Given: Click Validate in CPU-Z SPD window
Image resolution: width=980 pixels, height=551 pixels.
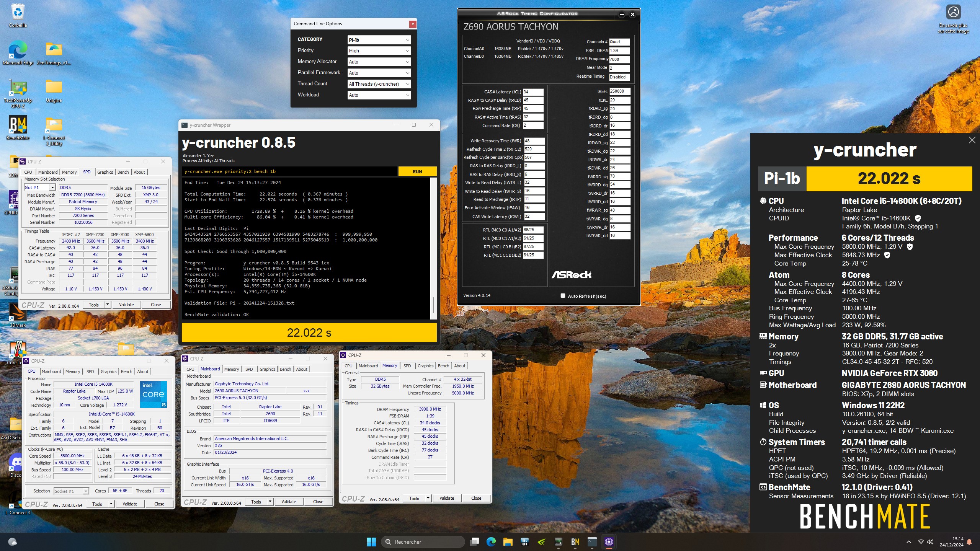Looking at the screenshot, I should point(126,305).
